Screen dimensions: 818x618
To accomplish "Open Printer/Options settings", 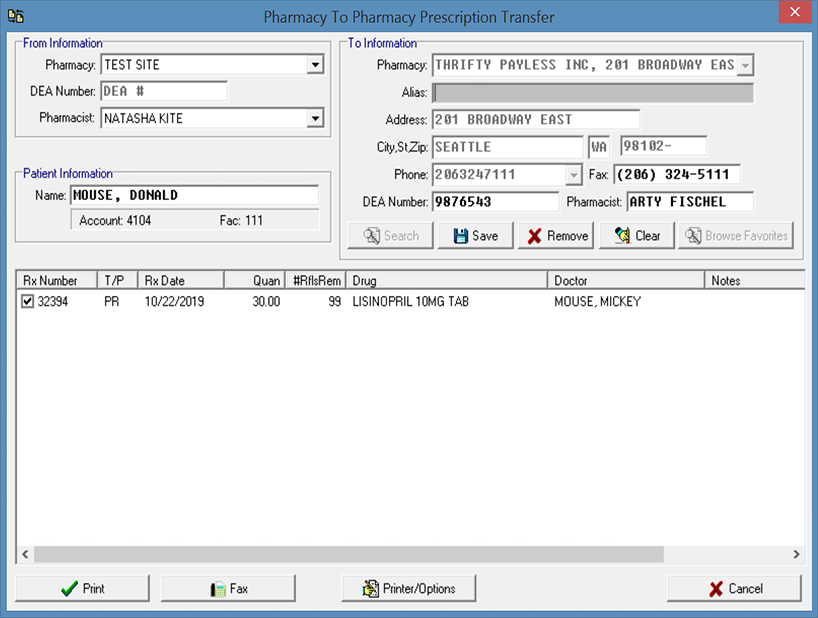I will point(408,588).
